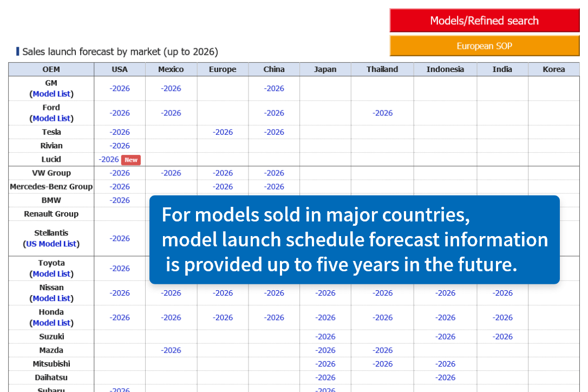Click Daihatsu's -2026 Japan link

(325, 377)
